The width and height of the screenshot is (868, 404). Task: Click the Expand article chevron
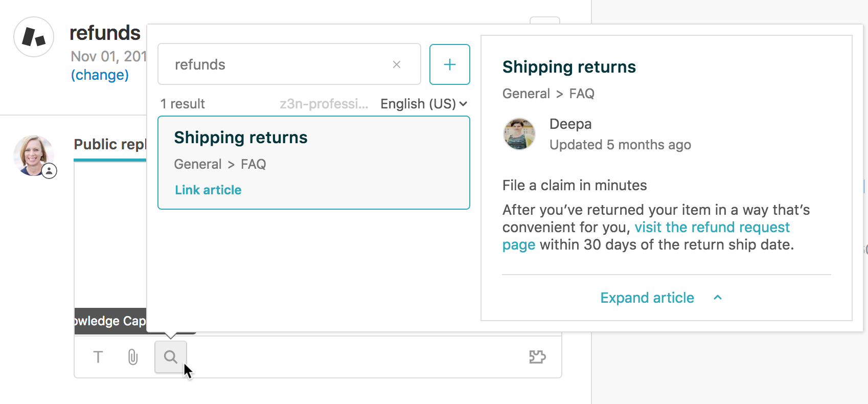point(718,298)
